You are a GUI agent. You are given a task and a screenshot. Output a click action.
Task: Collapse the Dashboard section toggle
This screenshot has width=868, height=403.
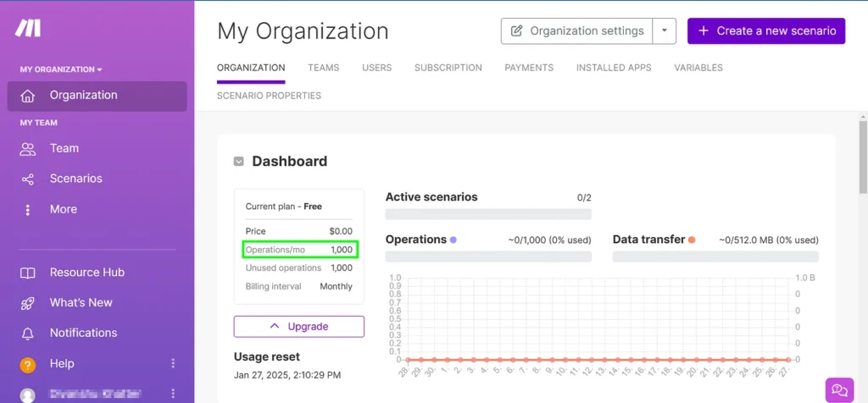tap(238, 162)
